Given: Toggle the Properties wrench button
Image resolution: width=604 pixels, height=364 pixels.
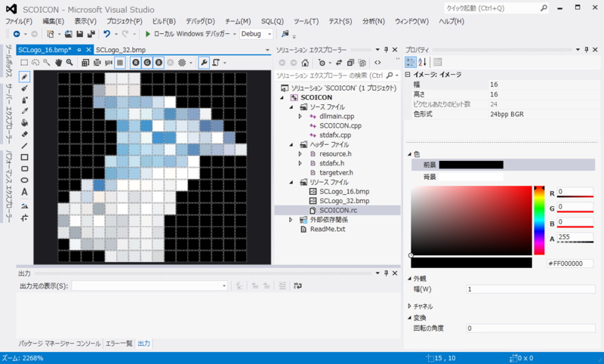Looking at the screenshot, I should coord(204,63).
